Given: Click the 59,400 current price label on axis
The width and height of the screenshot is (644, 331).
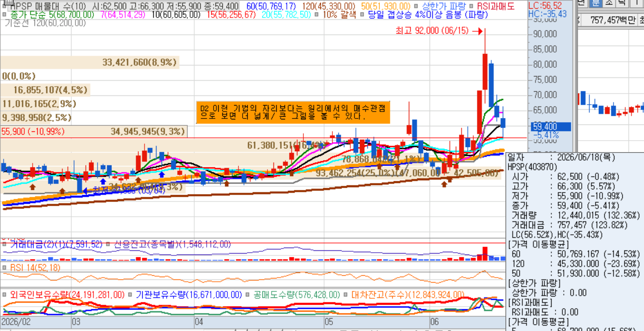Looking at the screenshot, I should pos(544,126).
